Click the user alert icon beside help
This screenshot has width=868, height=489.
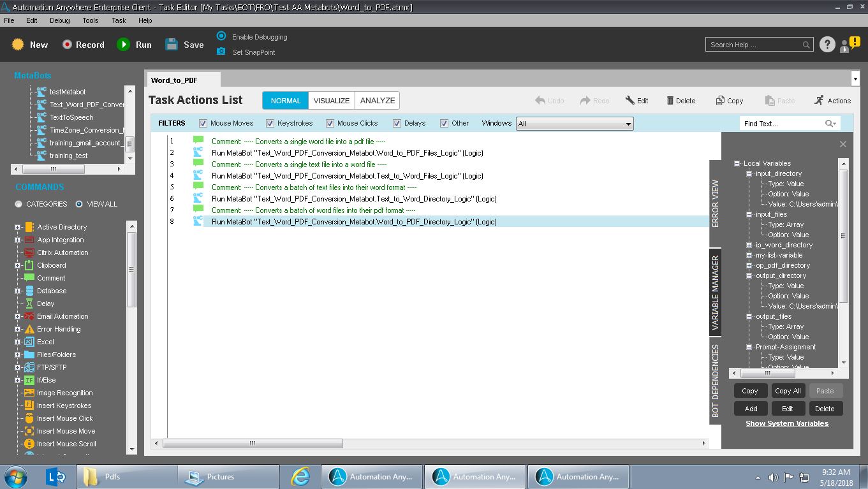850,44
